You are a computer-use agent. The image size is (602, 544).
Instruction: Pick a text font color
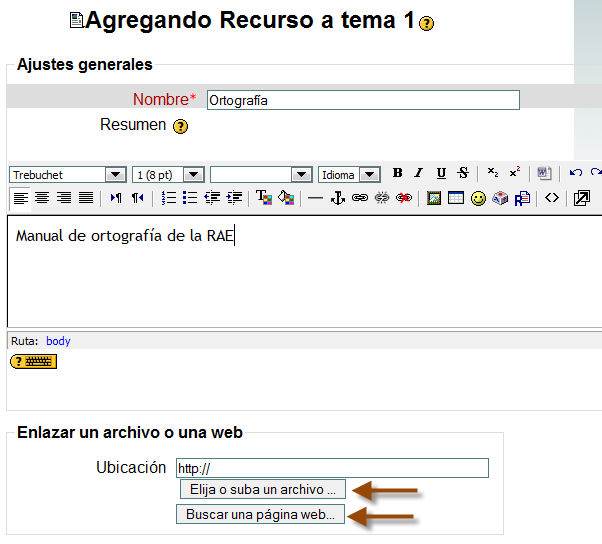[264, 198]
